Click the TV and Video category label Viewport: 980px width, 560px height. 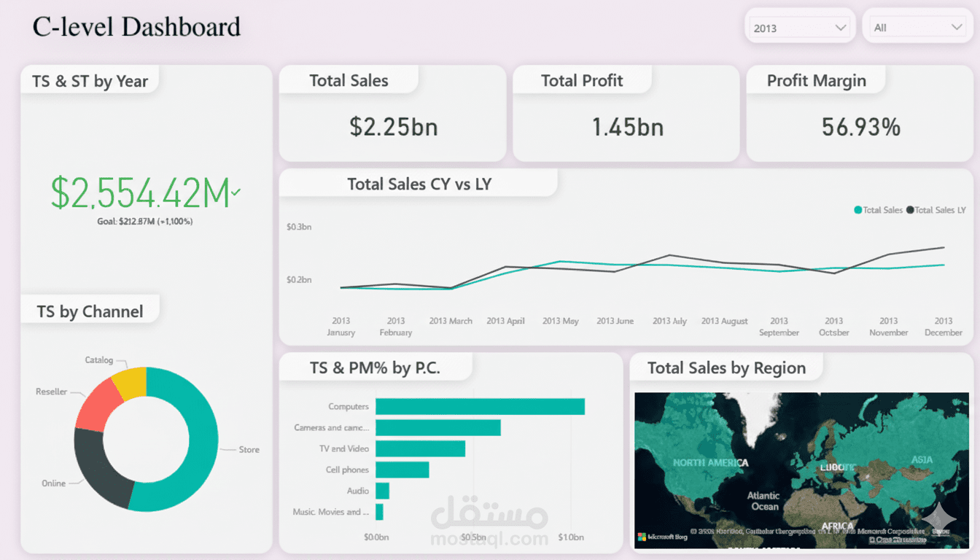(344, 449)
